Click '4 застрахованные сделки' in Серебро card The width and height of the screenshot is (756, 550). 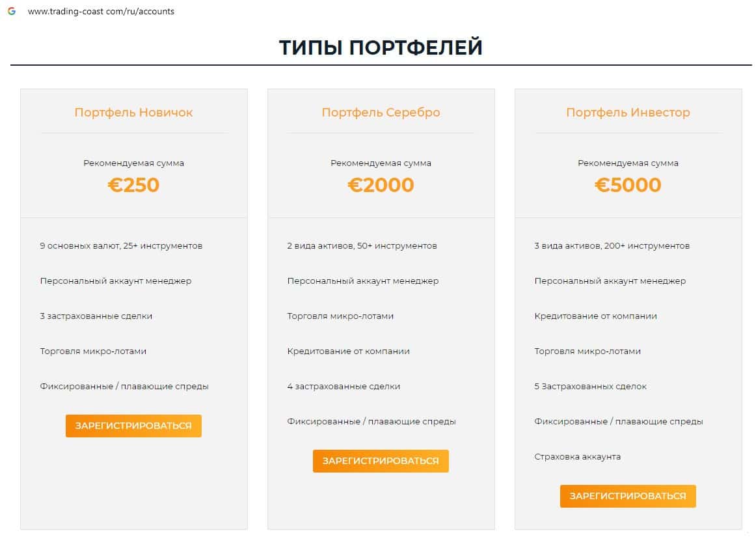344,387
